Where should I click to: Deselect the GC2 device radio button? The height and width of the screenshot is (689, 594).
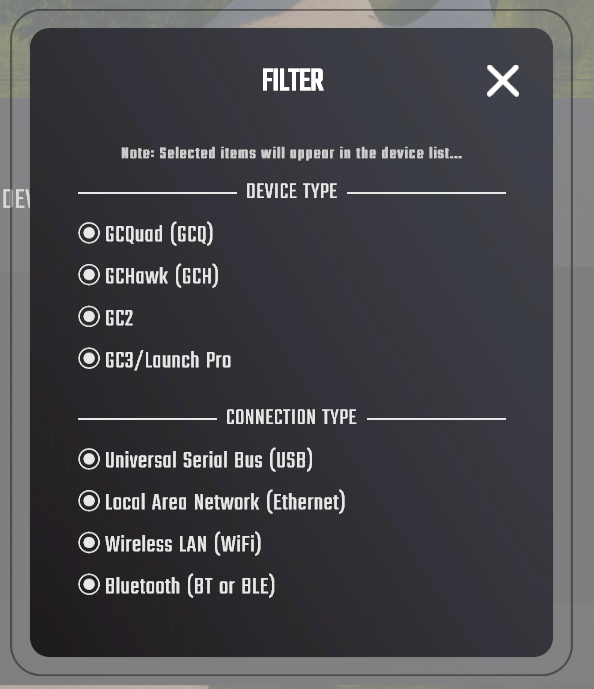[89, 316]
